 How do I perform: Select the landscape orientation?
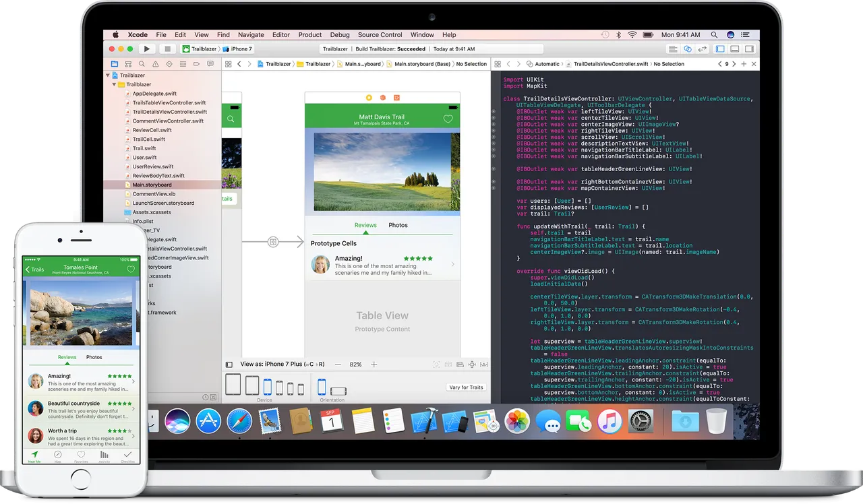(x=338, y=391)
